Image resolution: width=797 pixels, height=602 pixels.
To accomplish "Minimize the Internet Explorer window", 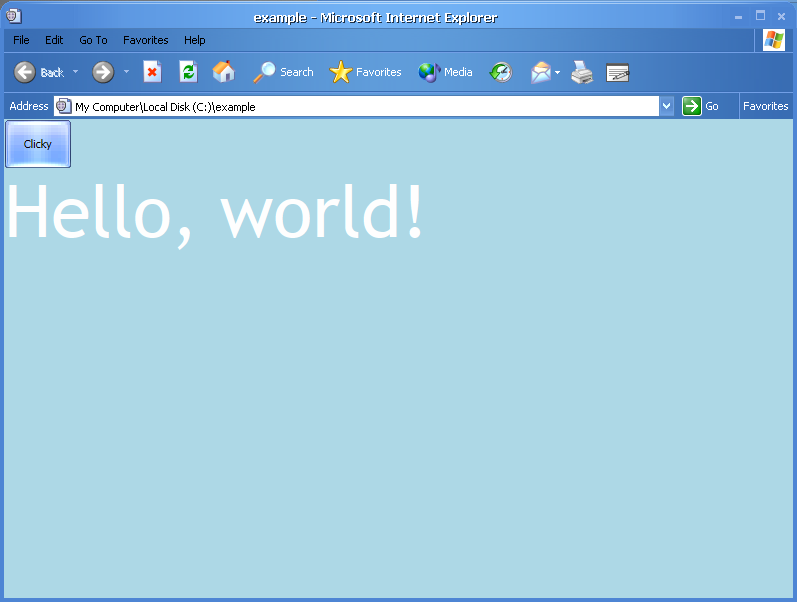I will click(x=739, y=17).
